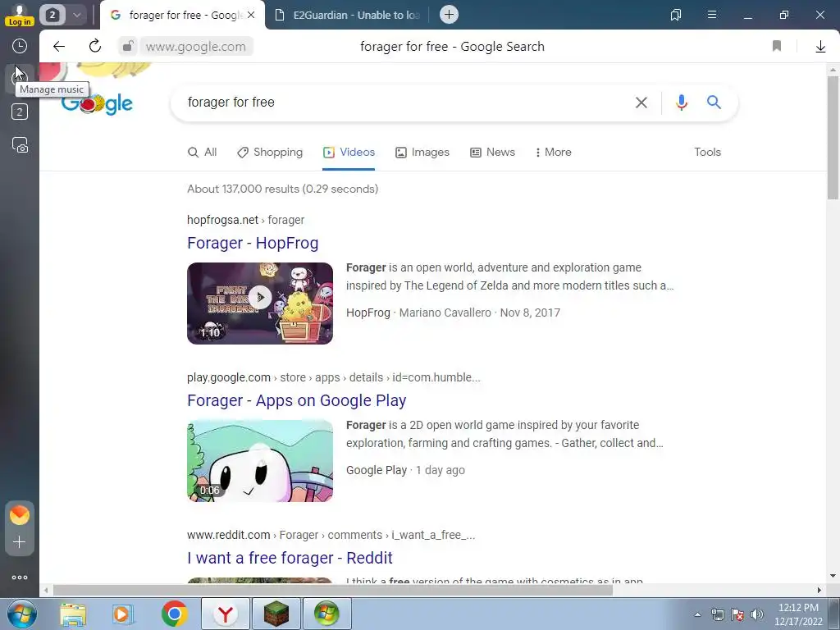The image size is (840, 630).
Task: Open the tab group counter showing 2
Action: [52, 15]
